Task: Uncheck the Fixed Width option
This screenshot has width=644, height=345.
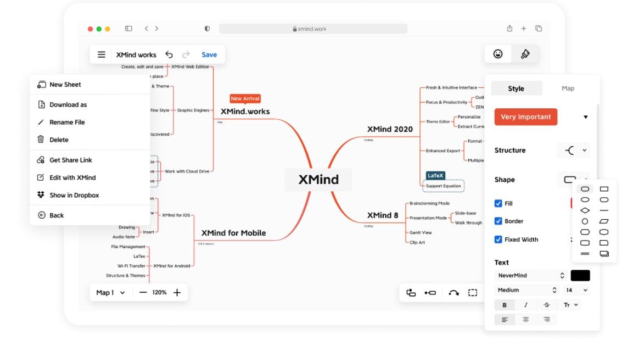Action: [x=499, y=240]
